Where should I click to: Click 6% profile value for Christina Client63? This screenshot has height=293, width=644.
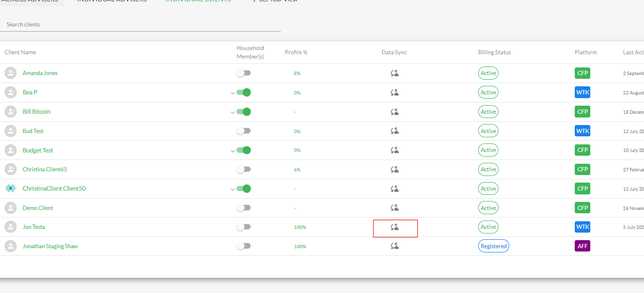click(x=297, y=170)
